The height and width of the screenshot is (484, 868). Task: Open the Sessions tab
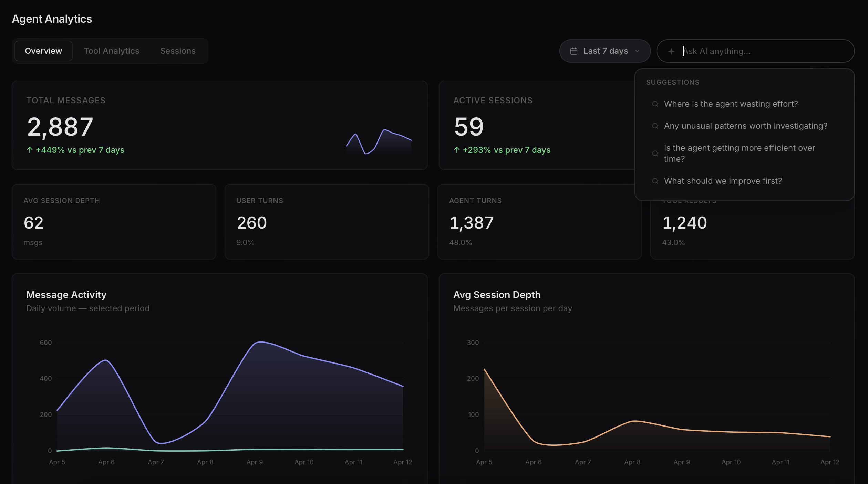(x=178, y=51)
